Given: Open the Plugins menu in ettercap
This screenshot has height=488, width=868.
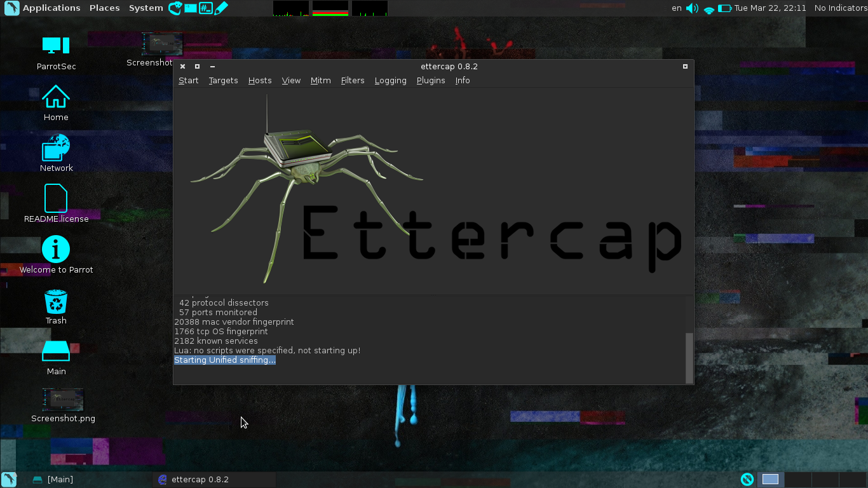Looking at the screenshot, I should point(431,81).
